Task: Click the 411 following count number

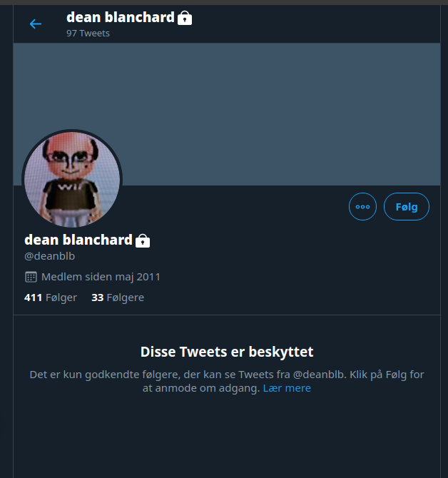Action: [x=33, y=298]
